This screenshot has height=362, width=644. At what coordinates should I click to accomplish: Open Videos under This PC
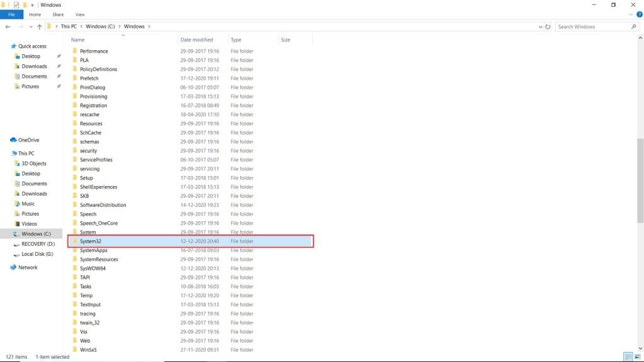29,224
